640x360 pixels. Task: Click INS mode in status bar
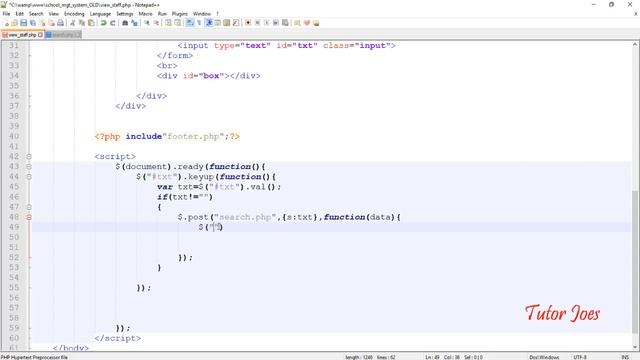625,357
